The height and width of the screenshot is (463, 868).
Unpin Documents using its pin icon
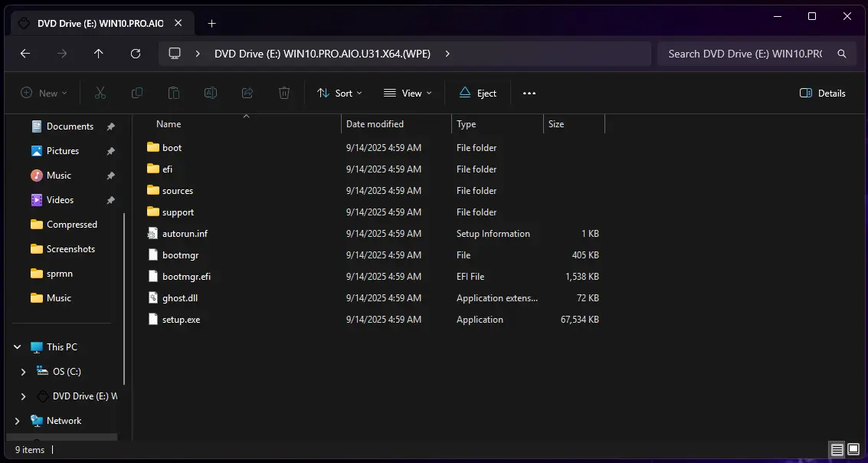coord(111,126)
